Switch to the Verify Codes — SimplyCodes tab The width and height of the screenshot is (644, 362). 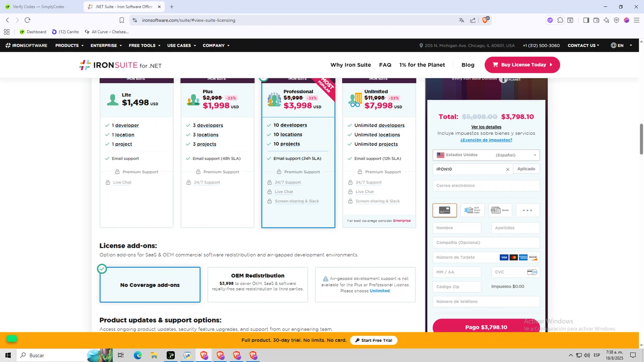coord(39,7)
